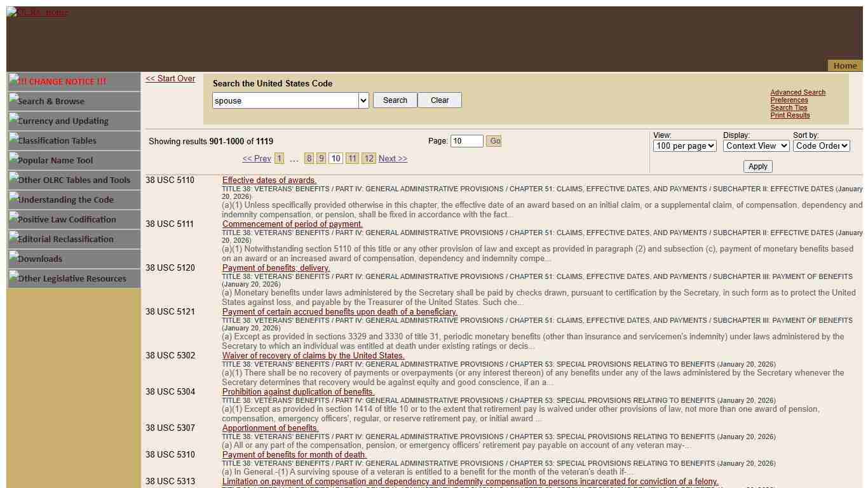The image size is (868, 488).
Task: Jump to results page 11
Action: pyautogui.click(x=352, y=159)
